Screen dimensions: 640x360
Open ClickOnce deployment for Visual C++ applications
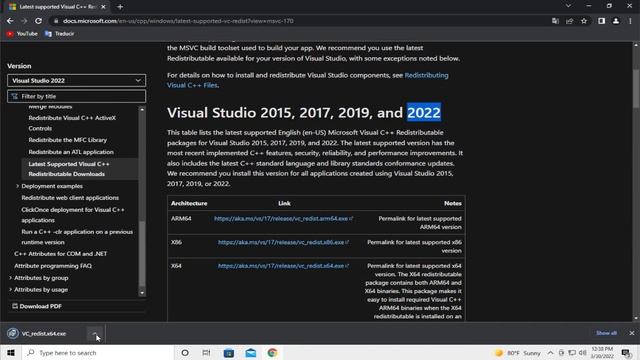point(73,215)
